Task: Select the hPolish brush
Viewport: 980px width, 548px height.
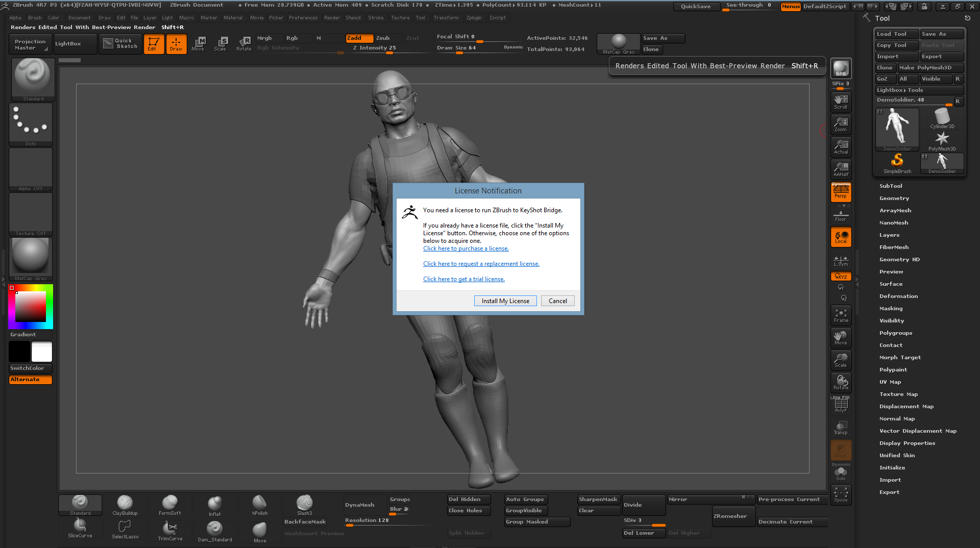Action: point(260,505)
